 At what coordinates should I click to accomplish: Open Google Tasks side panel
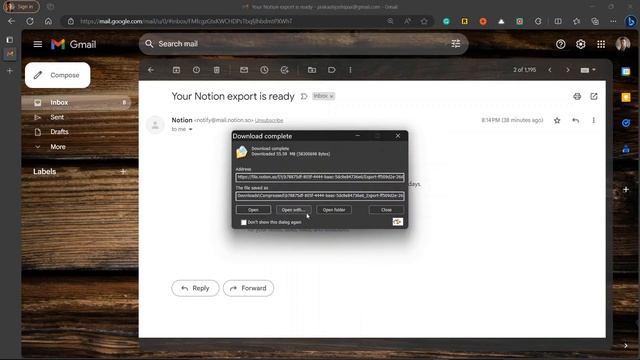click(x=626, y=123)
